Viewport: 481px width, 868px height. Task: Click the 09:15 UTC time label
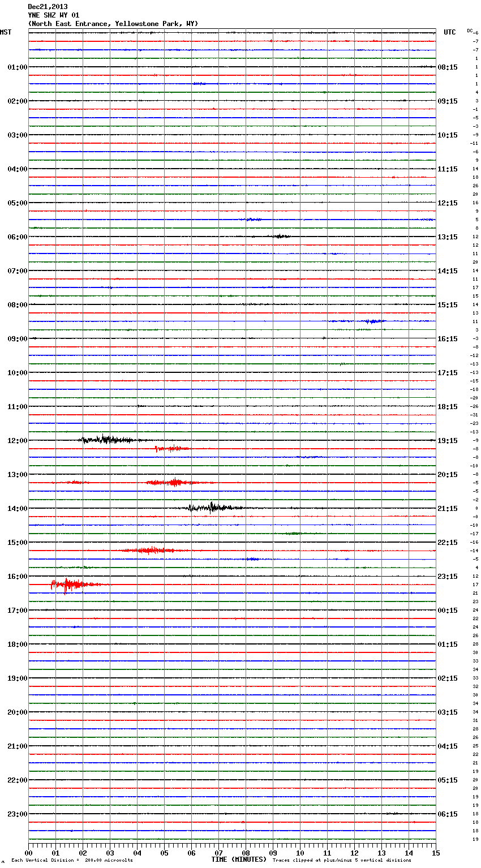point(448,101)
